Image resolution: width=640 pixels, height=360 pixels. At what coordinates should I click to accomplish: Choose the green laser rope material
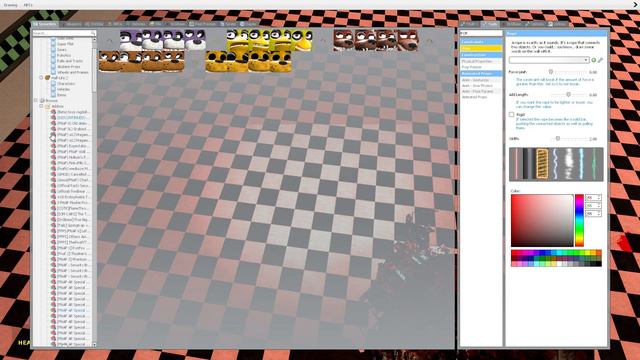pos(594,164)
